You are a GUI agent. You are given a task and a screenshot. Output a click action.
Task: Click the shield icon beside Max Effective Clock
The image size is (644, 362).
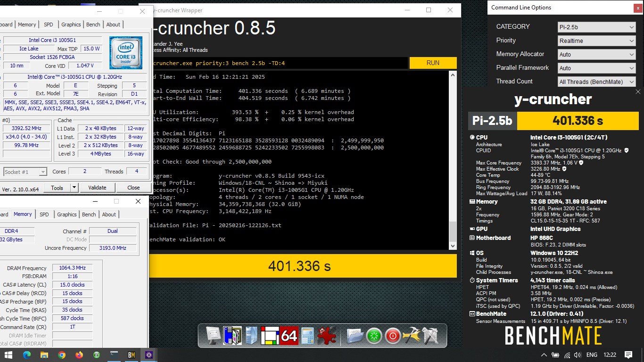564,169
